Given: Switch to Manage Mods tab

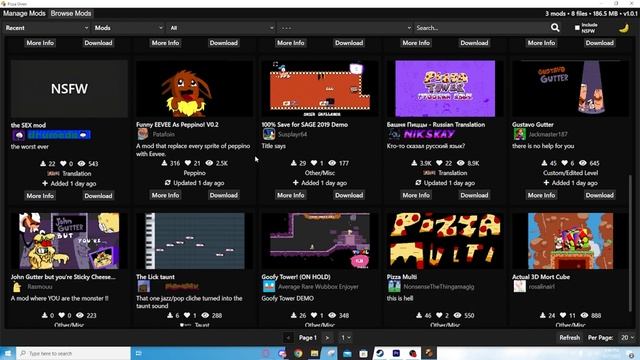Looking at the screenshot, I should tap(24, 13).
